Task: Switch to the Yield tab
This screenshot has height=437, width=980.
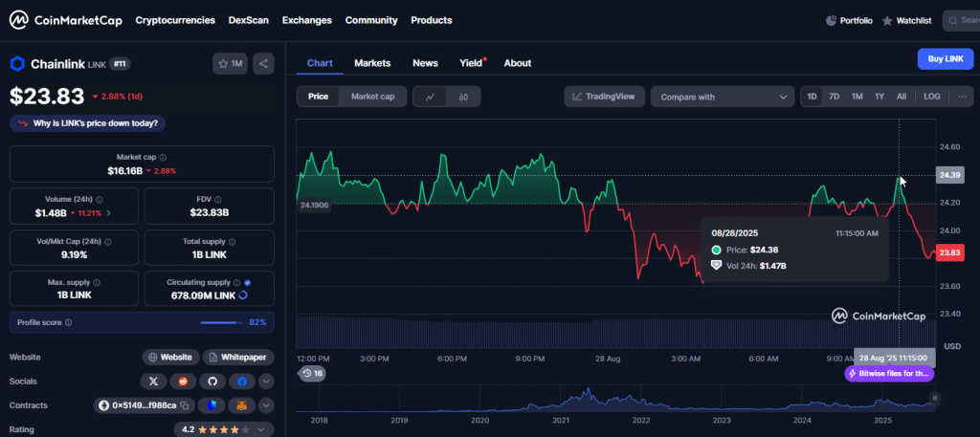Action: [472, 63]
